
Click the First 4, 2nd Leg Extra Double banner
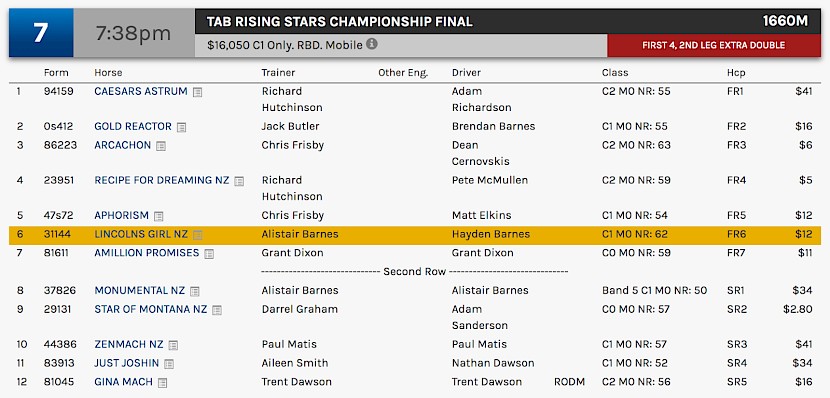714,46
